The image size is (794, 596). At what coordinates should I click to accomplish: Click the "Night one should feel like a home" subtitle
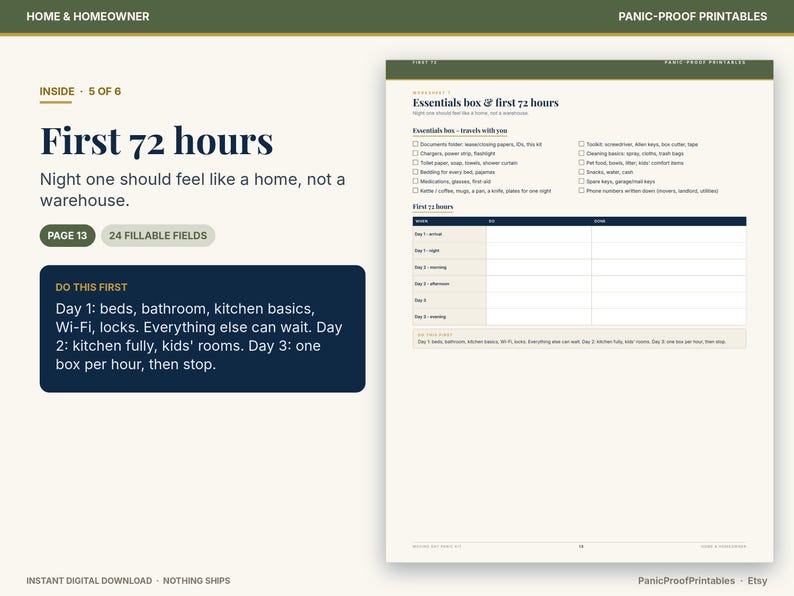coord(192,190)
